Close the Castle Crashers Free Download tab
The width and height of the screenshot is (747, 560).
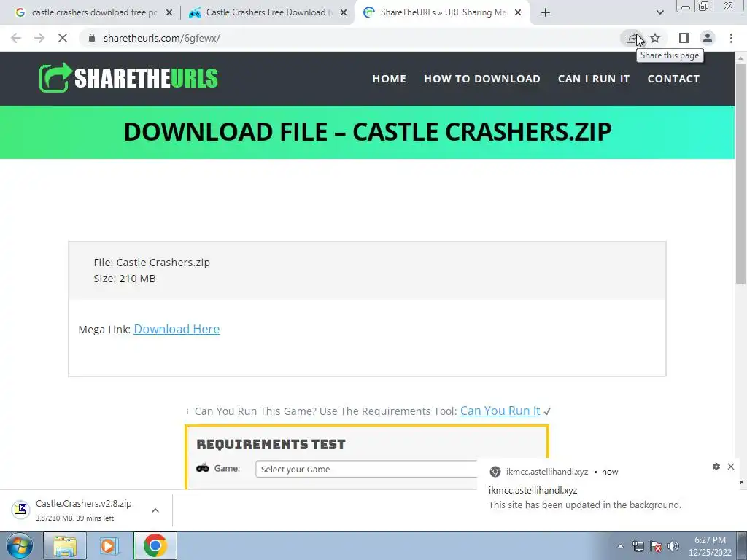pyautogui.click(x=344, y=13)
